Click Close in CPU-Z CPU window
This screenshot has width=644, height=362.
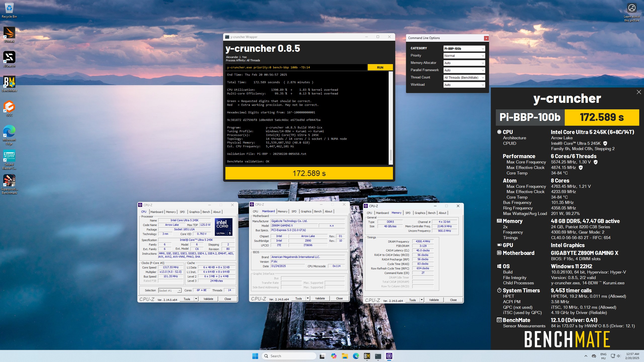[228, 299]
